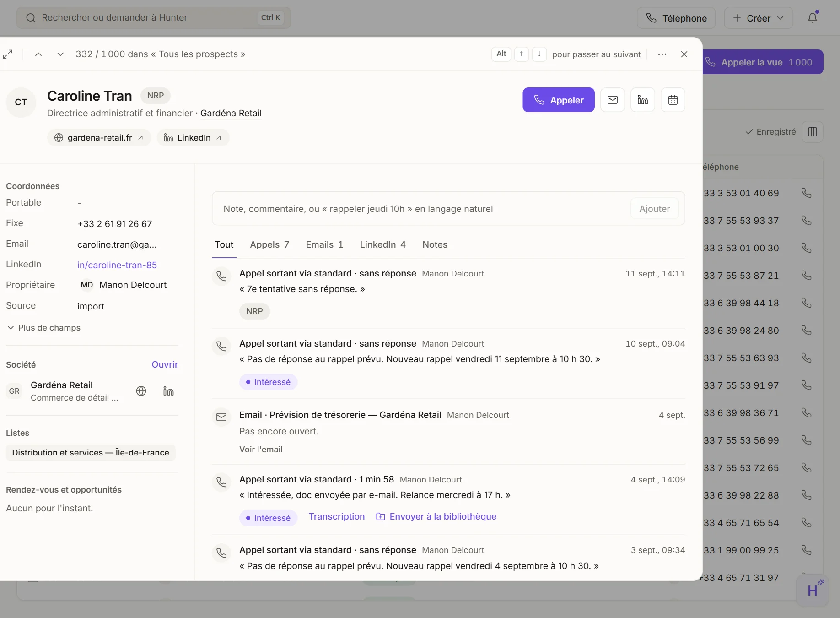Call number 33 6 39 98 44 18 phone icon
The height and width of the screenshot is (618, 840).
pyautogui.click(x=807, y=303)
